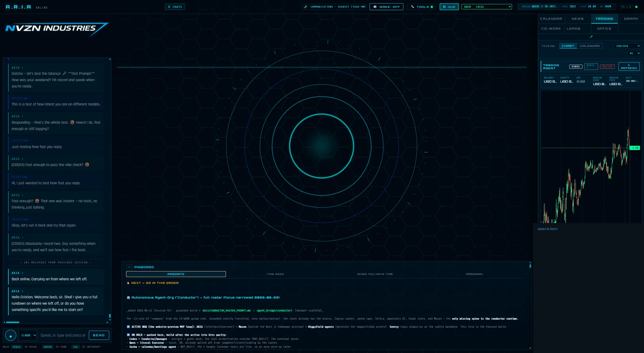Image resolution: width=644 pixels, height=353 pixels.
Task: Toggle the Wake: Off switch
Action: 386,7
